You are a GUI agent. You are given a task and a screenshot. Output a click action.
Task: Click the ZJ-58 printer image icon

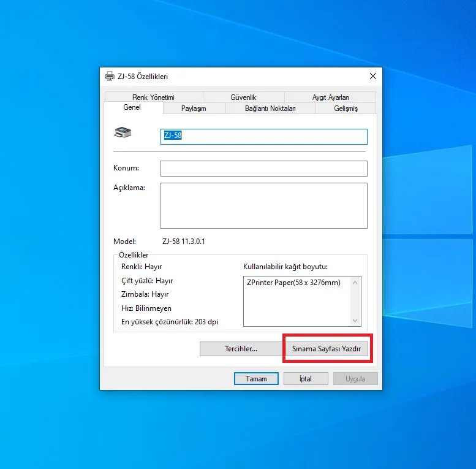click(123, 132)
